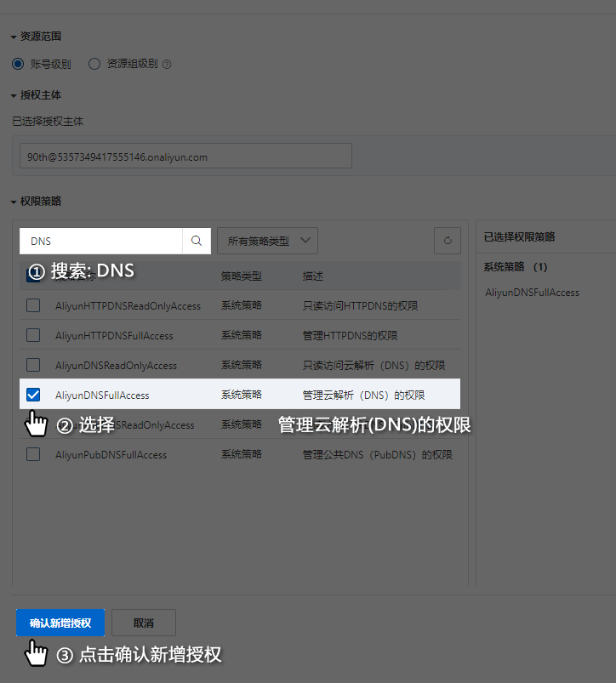Click the 系统策略 (1) heading in selected panel

(516, 266)
